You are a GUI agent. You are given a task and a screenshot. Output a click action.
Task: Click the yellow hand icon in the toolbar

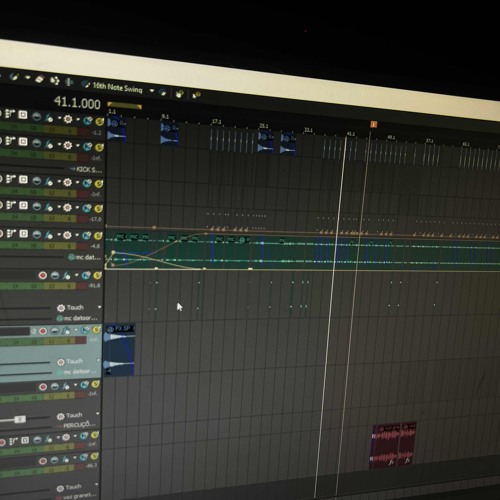[180, 94]
